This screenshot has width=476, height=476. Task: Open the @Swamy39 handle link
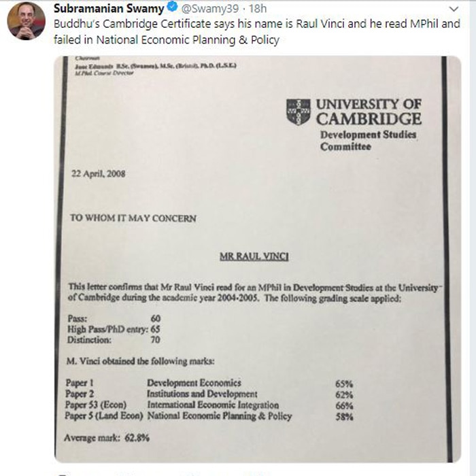pyautogui.click(x=209, y=8)
